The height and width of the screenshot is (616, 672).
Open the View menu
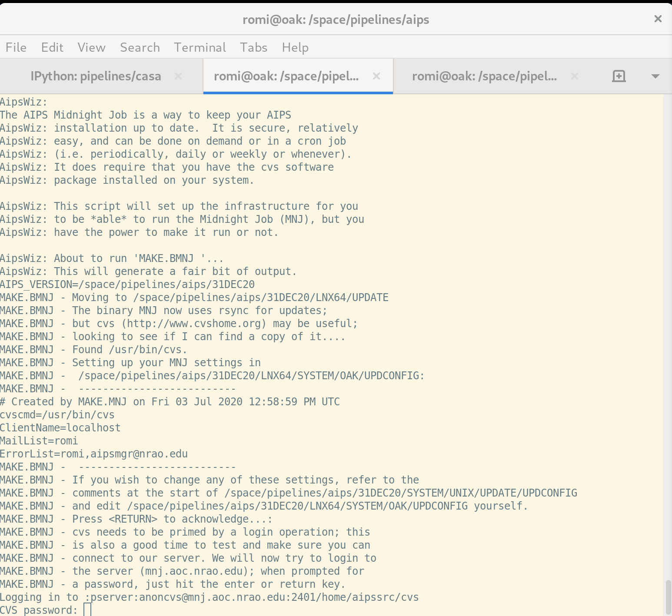91,47
